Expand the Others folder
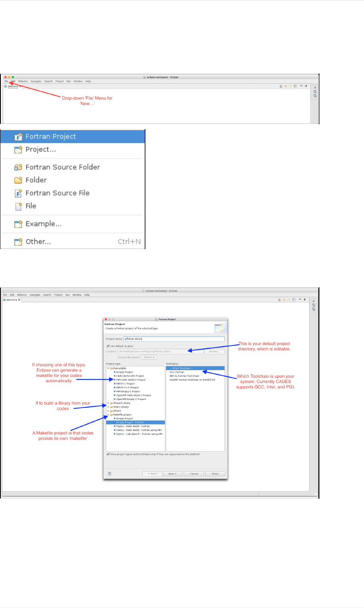 point(108,411)
